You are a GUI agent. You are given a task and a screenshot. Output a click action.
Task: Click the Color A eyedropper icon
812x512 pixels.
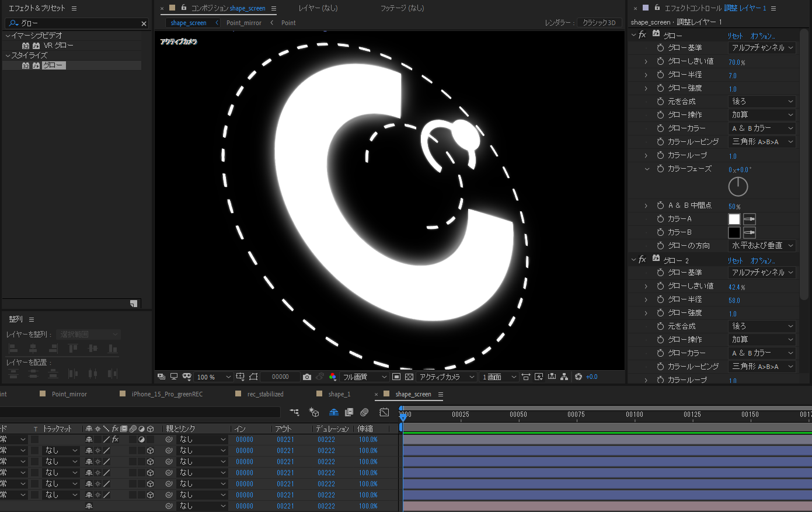pyautogui.click(x=750, y=219)
